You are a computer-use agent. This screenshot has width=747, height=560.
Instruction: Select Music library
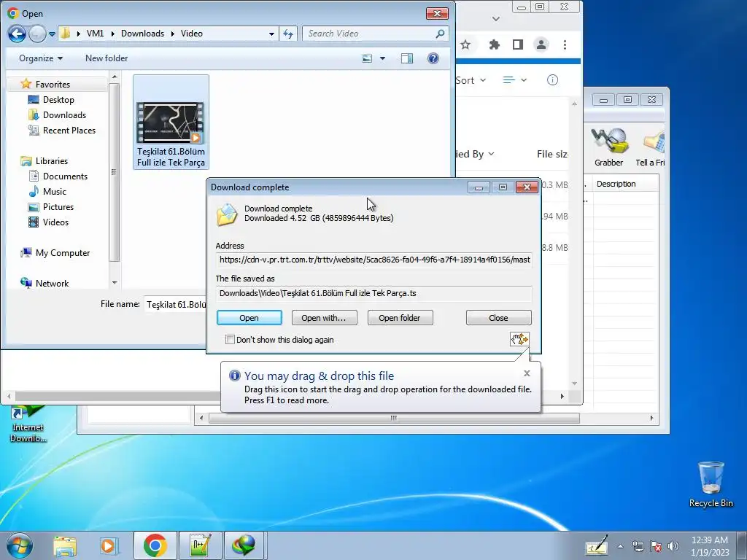click(54, 192)
